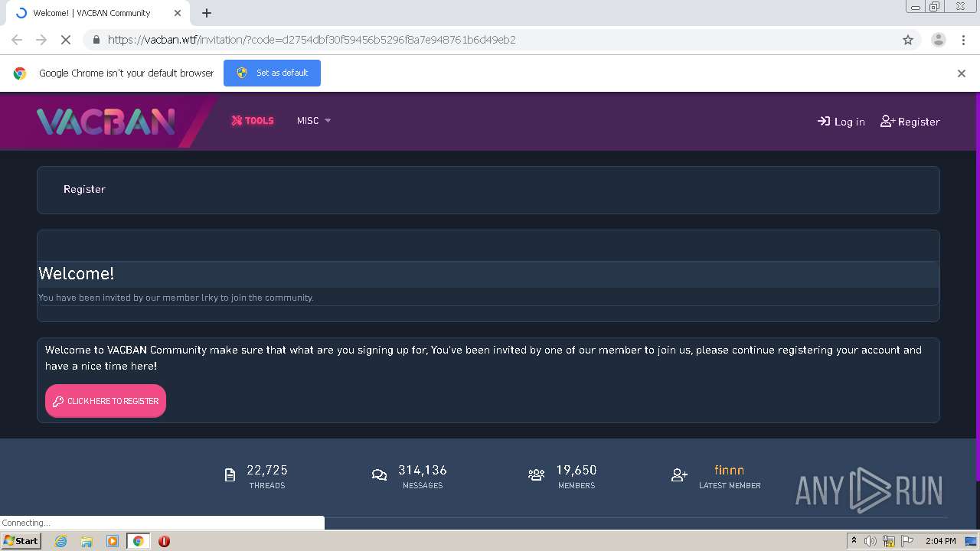Viewport: 980px width, 551px height.
Task: Open a new browser tab
Action: (x=207, y=13)
